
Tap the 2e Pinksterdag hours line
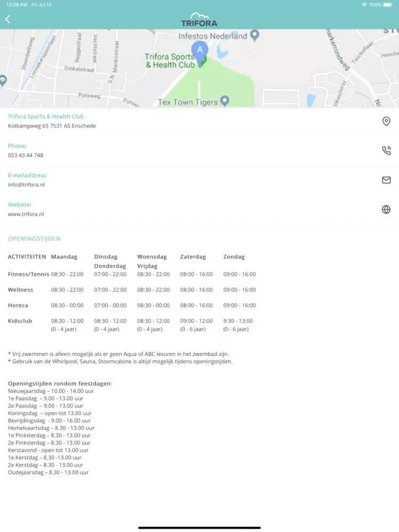(x=49, y=443)
